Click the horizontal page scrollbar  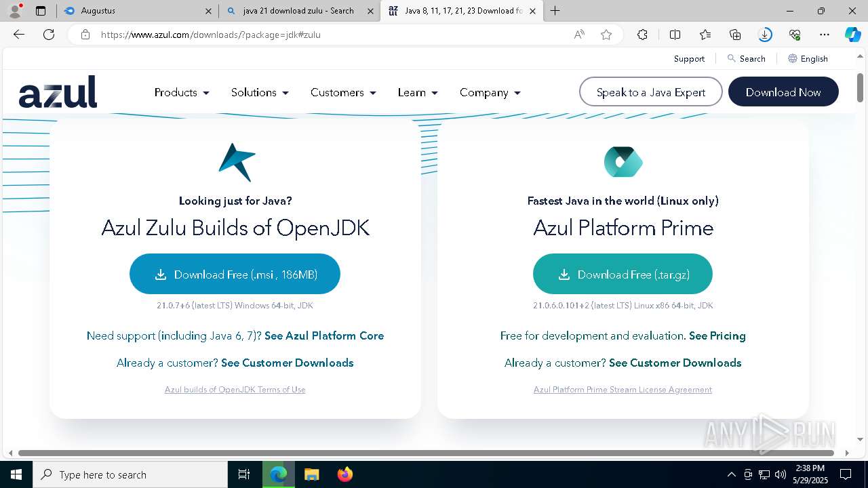pyautogui.click(x=426, y=453)
